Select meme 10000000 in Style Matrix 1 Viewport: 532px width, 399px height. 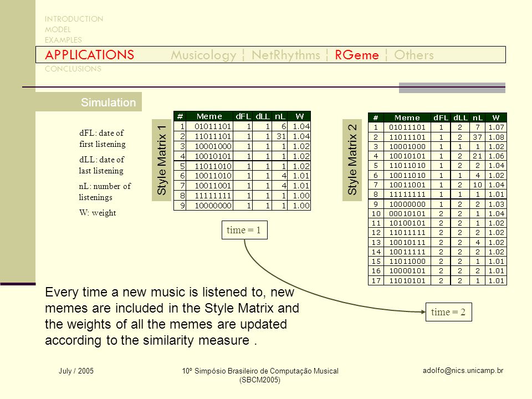point(213,206)
